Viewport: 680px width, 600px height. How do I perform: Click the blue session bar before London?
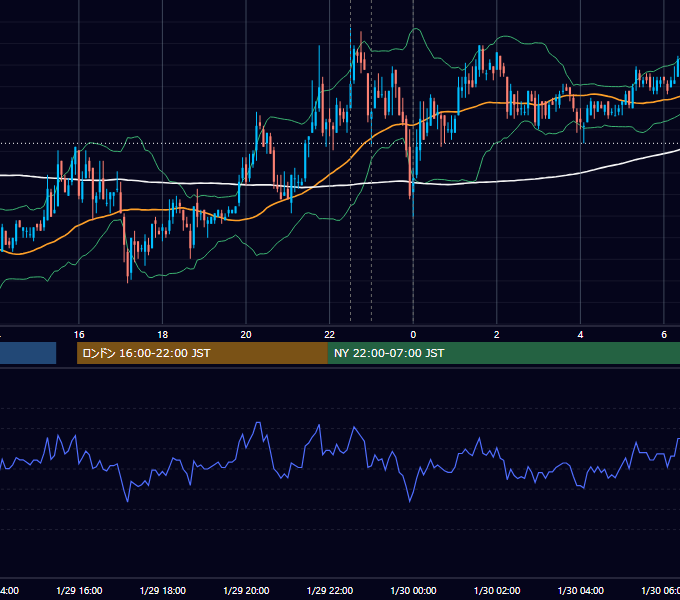point(28,353)
